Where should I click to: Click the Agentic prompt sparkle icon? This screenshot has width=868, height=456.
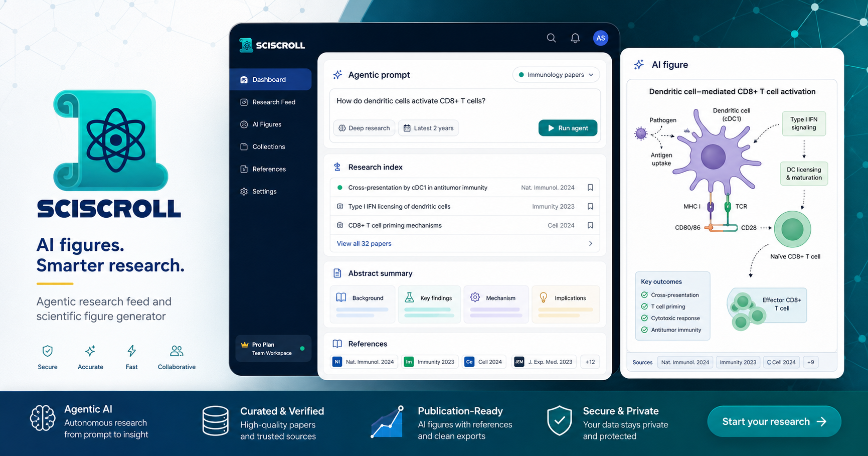pos(337,75)
